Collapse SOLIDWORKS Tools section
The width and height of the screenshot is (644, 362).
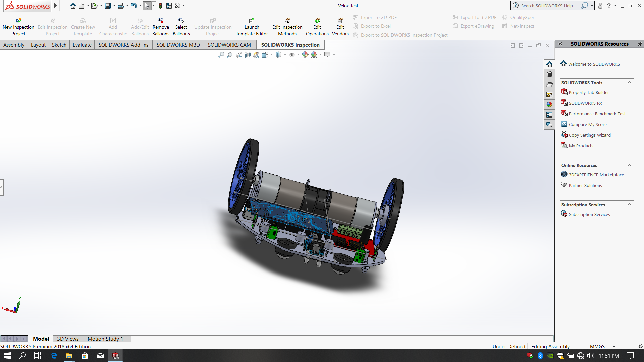629,83
